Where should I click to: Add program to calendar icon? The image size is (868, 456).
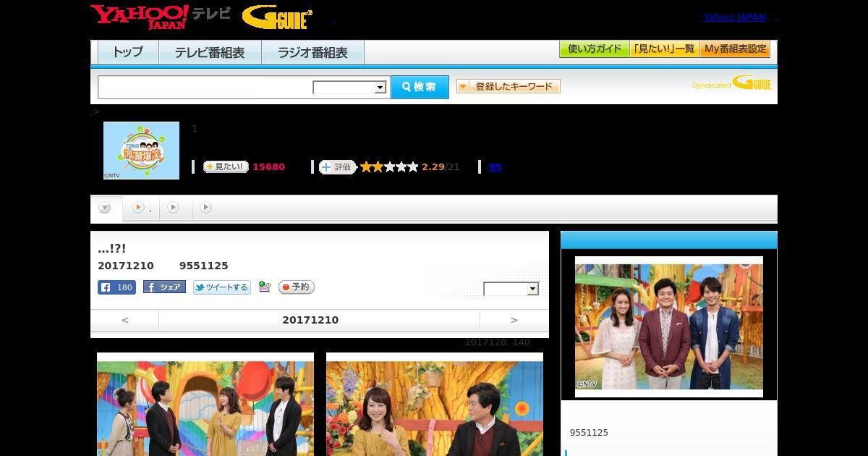click(265, 287)
